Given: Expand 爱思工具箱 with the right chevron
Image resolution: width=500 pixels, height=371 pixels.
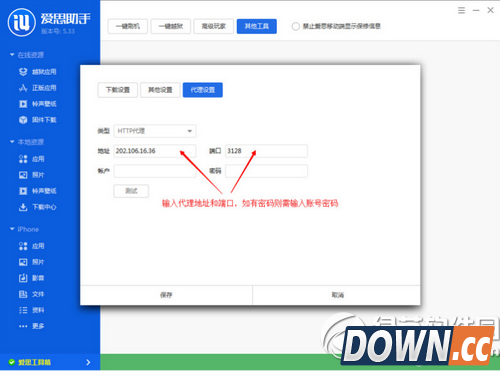Looking at the screenshot, I should [x=88, y=362].
